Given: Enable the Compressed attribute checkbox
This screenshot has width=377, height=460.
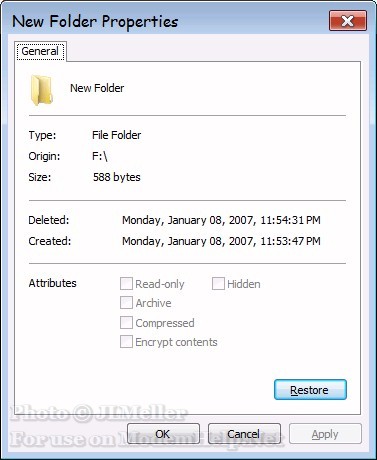Looking at the screenshot, I should click(x=126, y=323).
